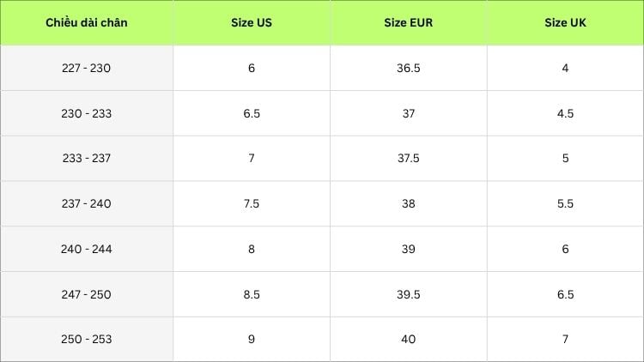Viewport: 644px width, 362px height.
Task: Click the EUR size 36.5 cell
Action: pyautogui.click(x=408, y=68)
